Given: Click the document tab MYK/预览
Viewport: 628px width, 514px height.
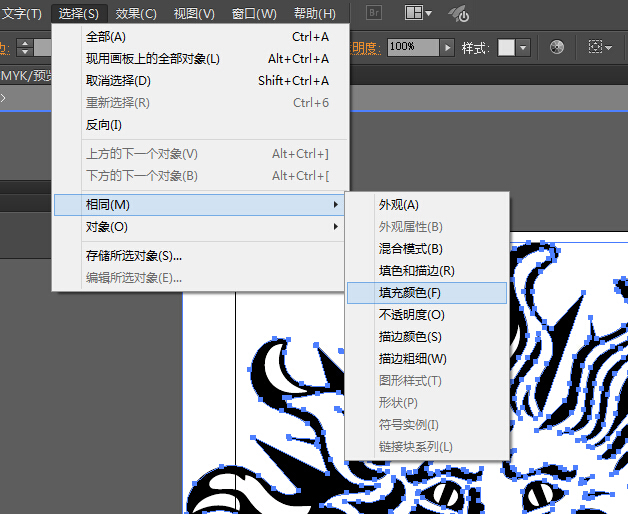Looking at the screenshot, I should tap(26, 76).
